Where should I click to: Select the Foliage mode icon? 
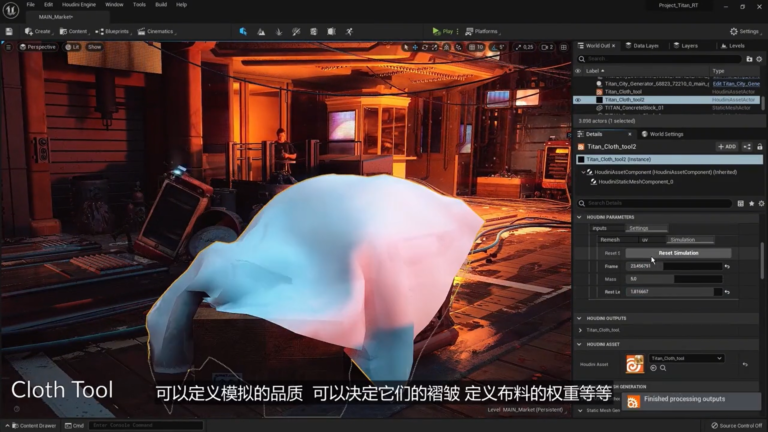point(279,31)
